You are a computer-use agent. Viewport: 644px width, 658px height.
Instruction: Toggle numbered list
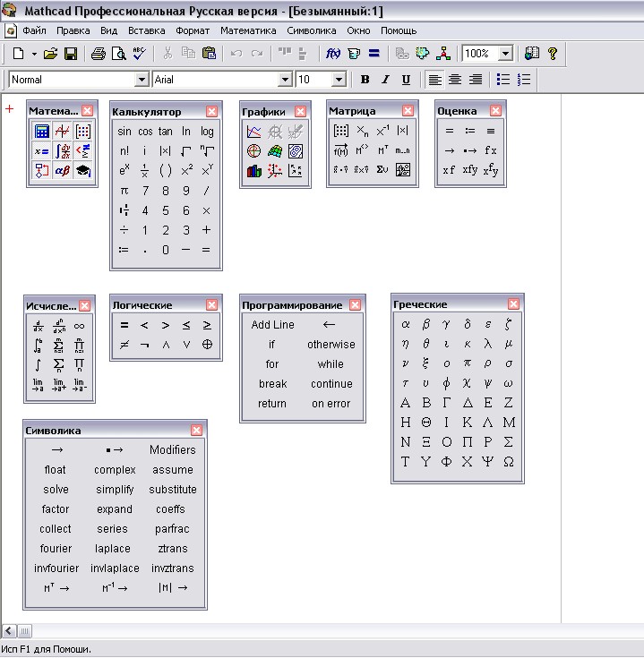pyautogui.click(x=524, y=80)
